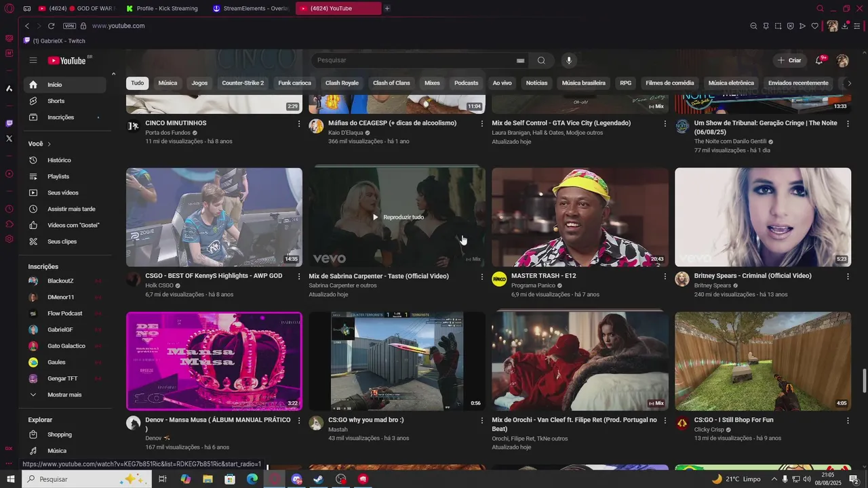Play all on Sabrina Carpenter mix (Reproduzir tudo)
868x488 pixels.
tap(397, 218)
